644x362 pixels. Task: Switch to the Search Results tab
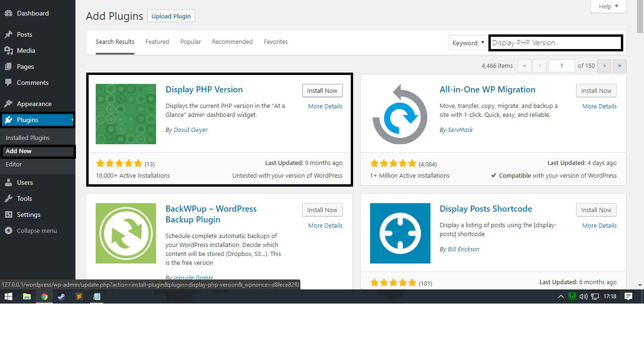(x=115, y=42)
